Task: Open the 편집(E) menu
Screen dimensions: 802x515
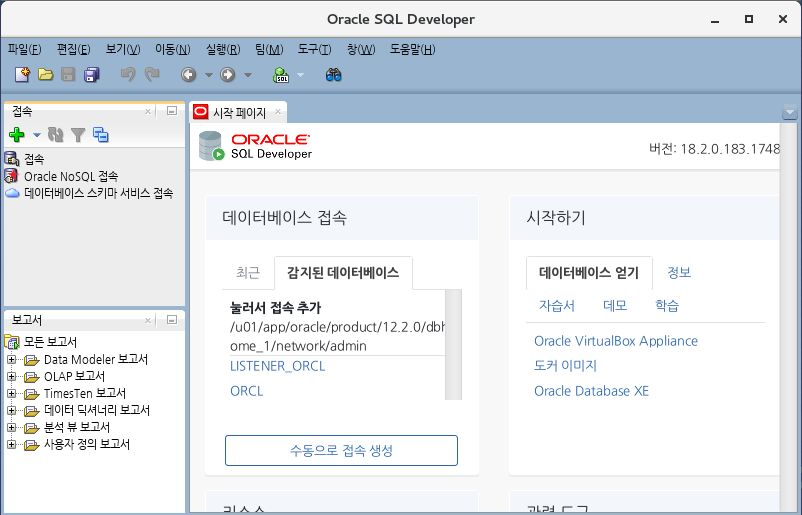Action: (x=74, y=49)
